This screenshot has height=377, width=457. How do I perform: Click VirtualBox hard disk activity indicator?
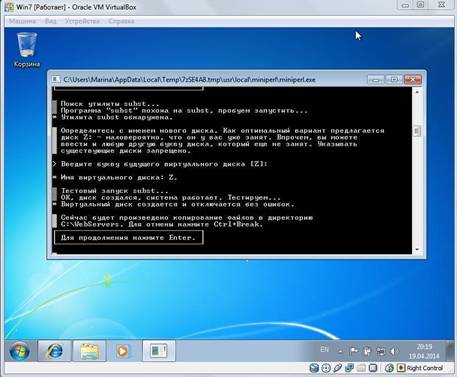pos(314,368)
